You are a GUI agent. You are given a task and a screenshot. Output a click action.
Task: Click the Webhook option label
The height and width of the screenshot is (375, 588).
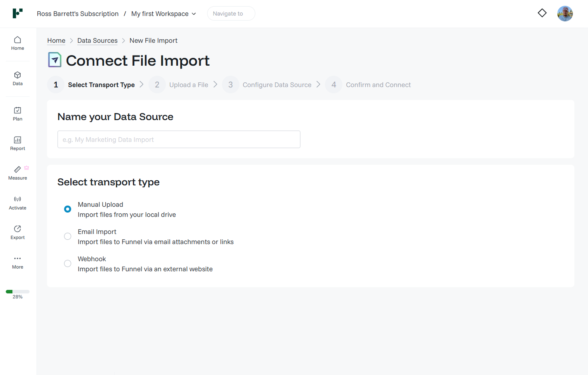click(x=92, y=259)
